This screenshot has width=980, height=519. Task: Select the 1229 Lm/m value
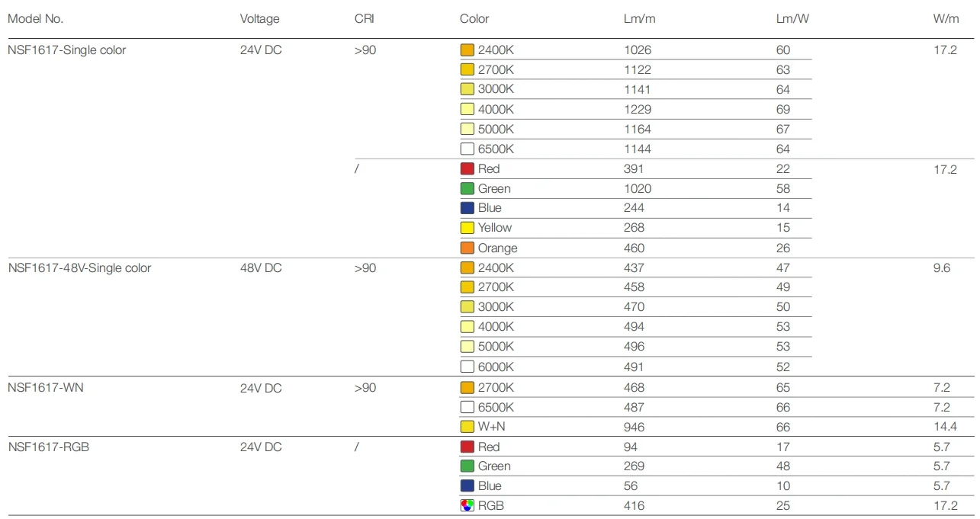coord(638,109)
